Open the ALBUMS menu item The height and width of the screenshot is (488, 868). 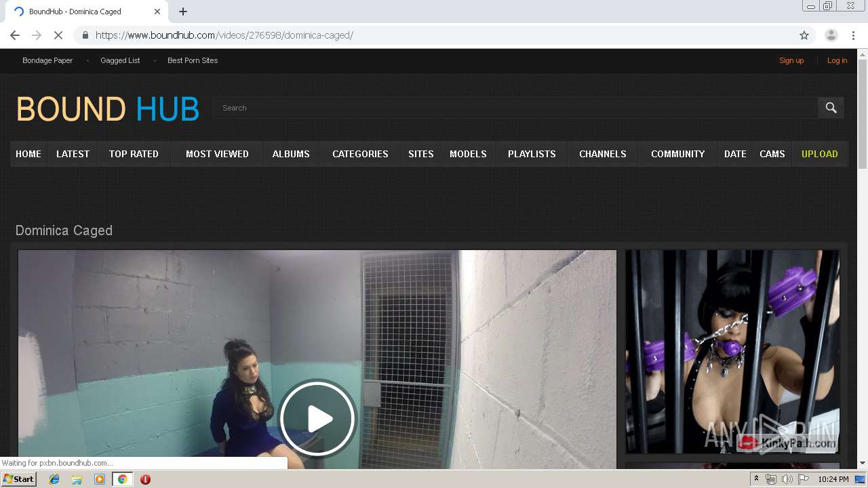pos(291,154)
